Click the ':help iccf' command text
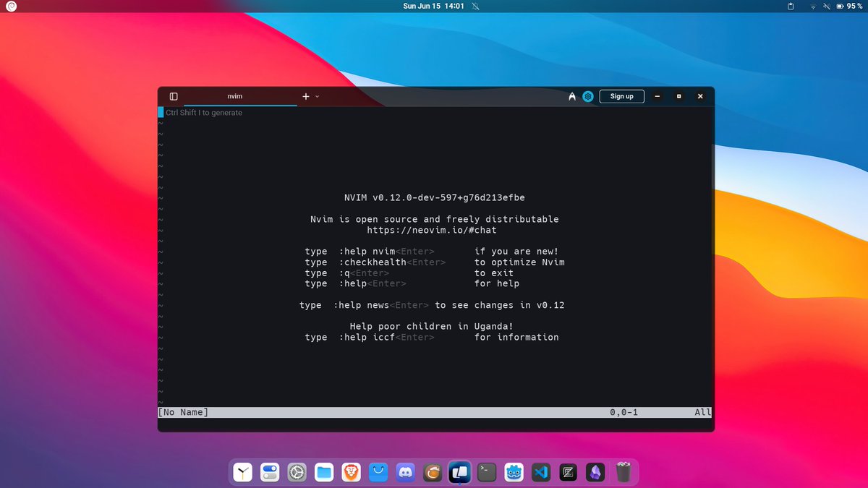The width and height of the screenshot is (868, 488). point(367,337)
